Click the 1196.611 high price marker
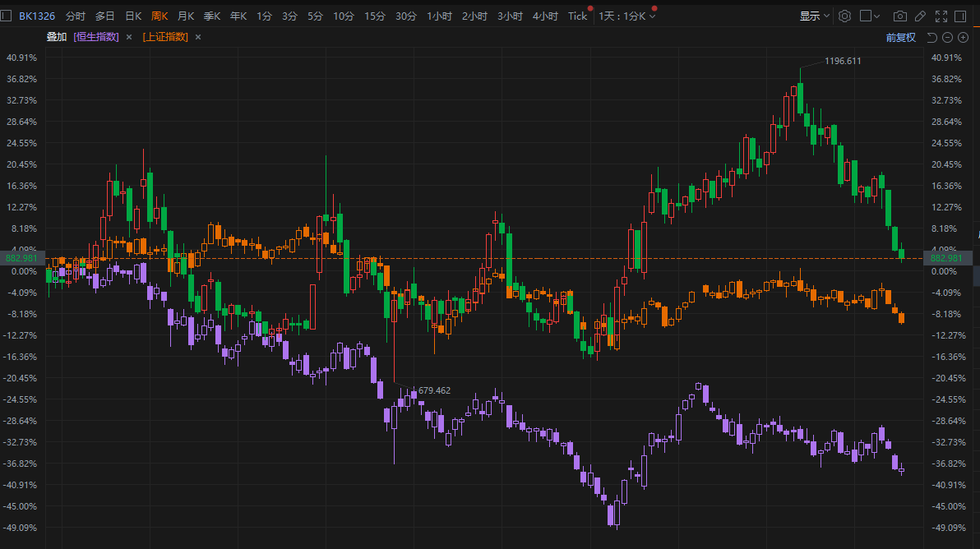 point(843,61)
